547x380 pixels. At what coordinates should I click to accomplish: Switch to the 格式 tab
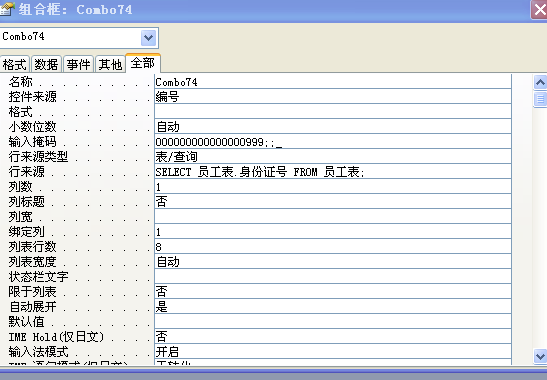[x=14, y=65]
